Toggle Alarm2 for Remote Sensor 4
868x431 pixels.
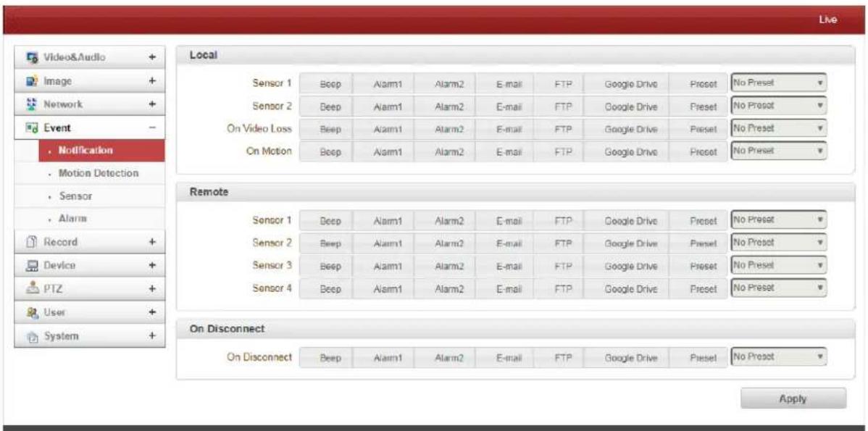[445, 289]
